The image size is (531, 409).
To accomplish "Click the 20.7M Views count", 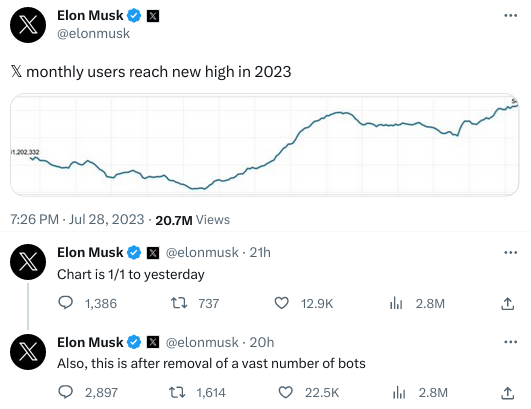I will click(192, 220).
